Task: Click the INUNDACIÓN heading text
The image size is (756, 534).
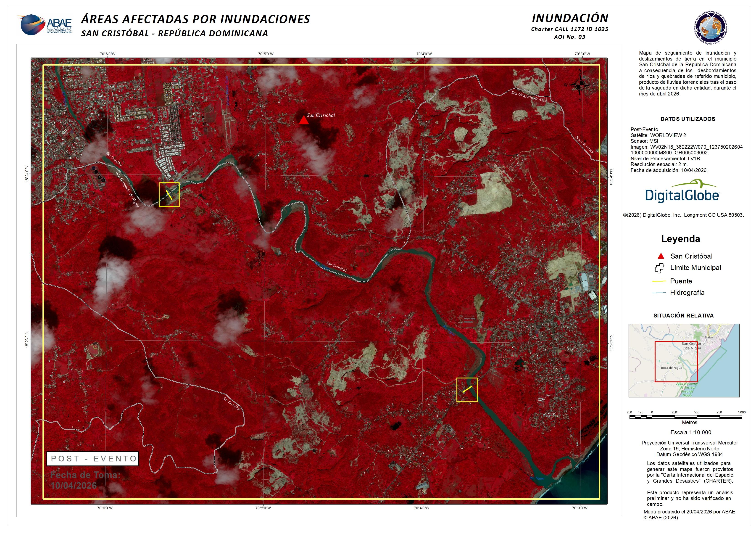Action: [570, 18]
